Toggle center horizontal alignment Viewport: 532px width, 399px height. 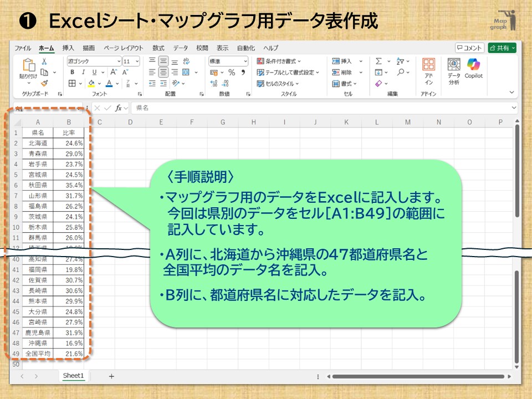click(x=163, y=72)
